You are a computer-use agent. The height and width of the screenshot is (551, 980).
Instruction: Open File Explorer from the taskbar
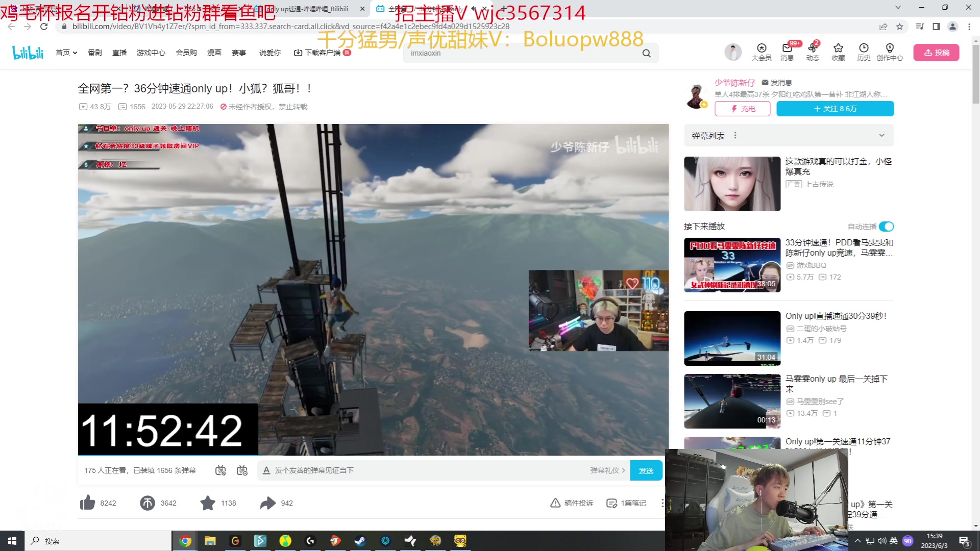pos(210,541)
